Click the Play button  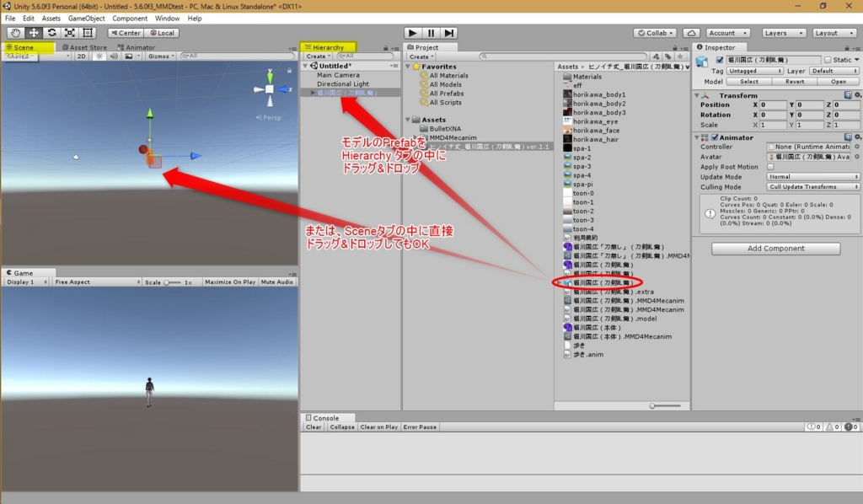pos(413,33)
